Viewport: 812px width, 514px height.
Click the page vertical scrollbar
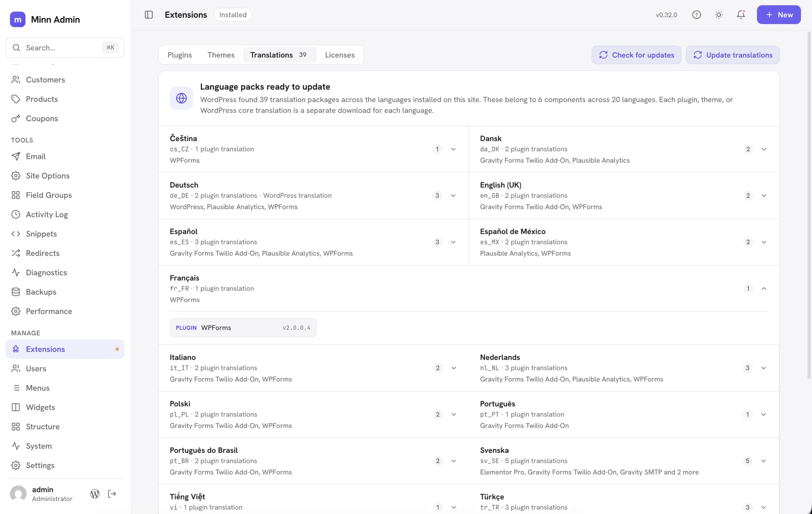809,206
